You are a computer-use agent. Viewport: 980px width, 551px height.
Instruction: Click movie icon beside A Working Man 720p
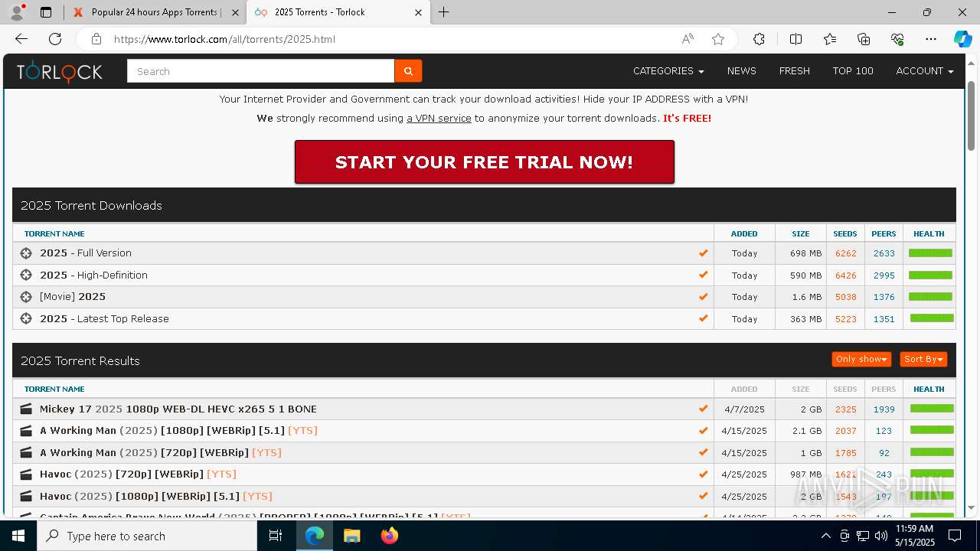click(x=26, y=453)
